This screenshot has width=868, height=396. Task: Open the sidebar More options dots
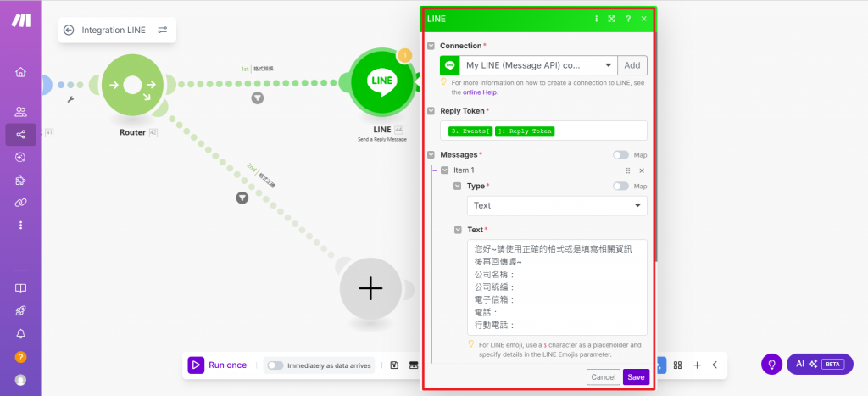tap(20, 226)
